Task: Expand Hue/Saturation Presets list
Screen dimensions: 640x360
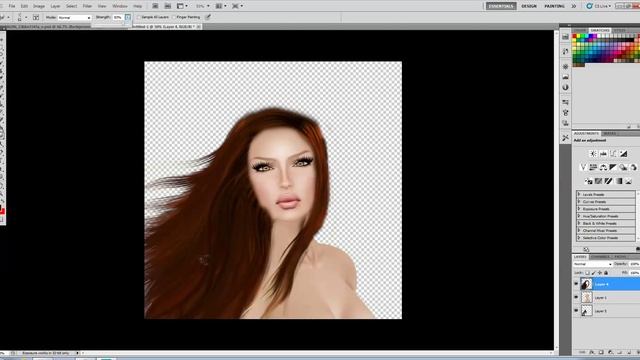Action: pos(579,216)
